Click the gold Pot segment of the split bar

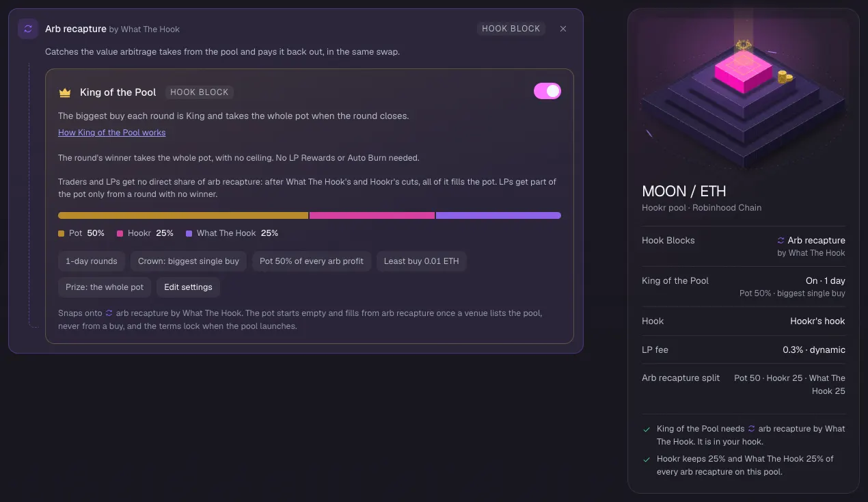tap(183, 215)
